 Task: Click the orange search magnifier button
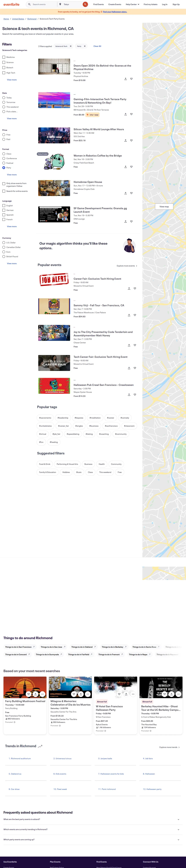85,4
